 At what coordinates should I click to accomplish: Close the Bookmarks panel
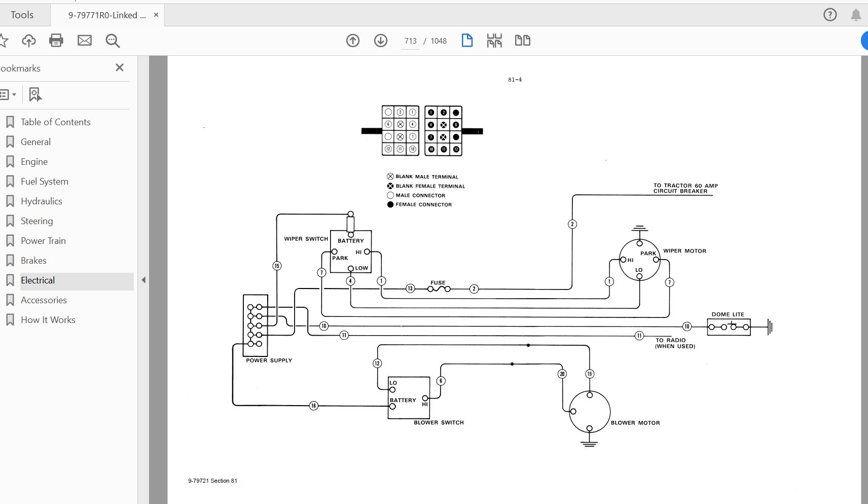(x=120, y=67)
